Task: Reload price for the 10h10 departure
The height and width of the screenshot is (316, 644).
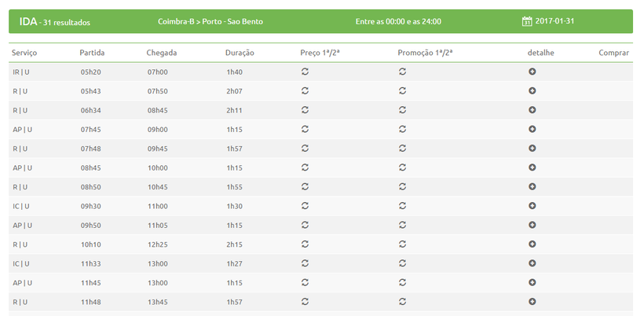Action: click(x=306, y=244)
